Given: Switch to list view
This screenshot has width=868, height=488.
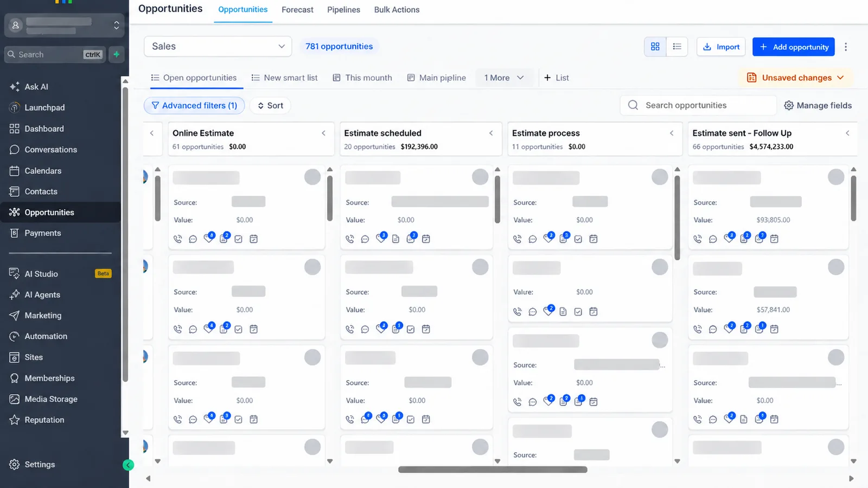Looking at the screenshot, I should click(677, 47).
